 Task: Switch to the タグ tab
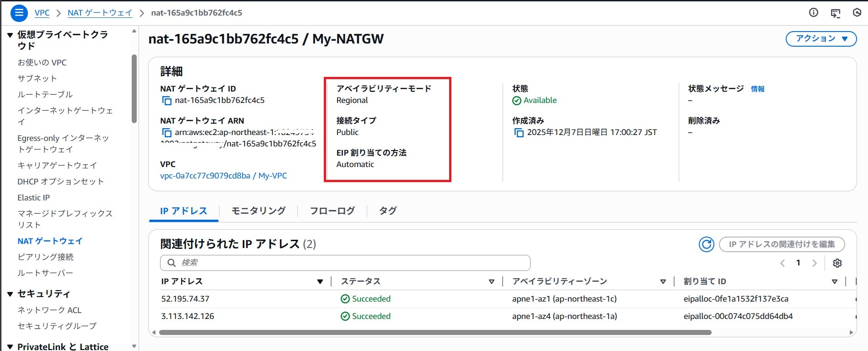click(x=388, y=211)
